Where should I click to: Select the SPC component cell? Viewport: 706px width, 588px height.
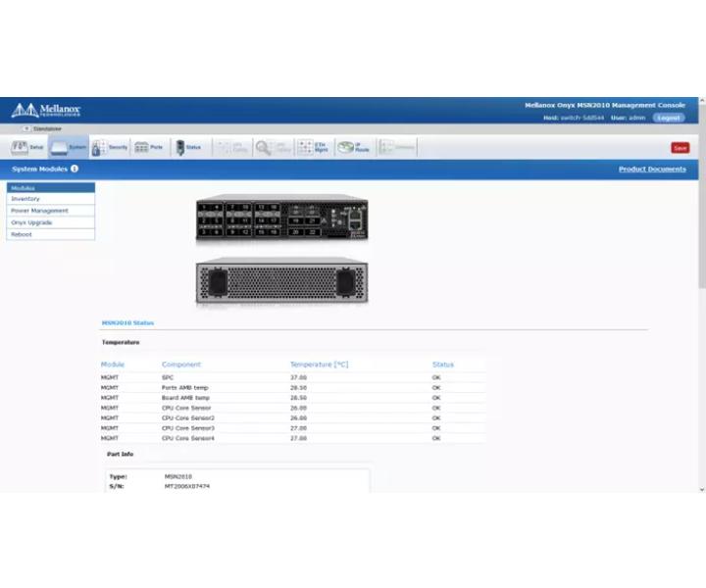168,377
